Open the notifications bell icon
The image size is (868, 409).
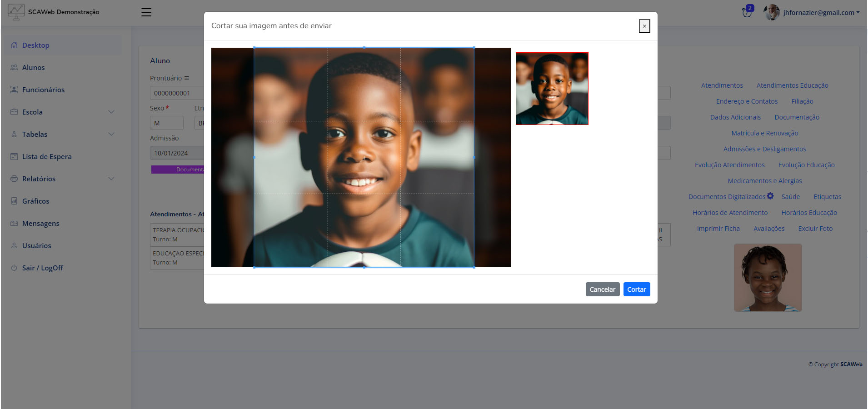pyautogui.click(x=747, y=12)
